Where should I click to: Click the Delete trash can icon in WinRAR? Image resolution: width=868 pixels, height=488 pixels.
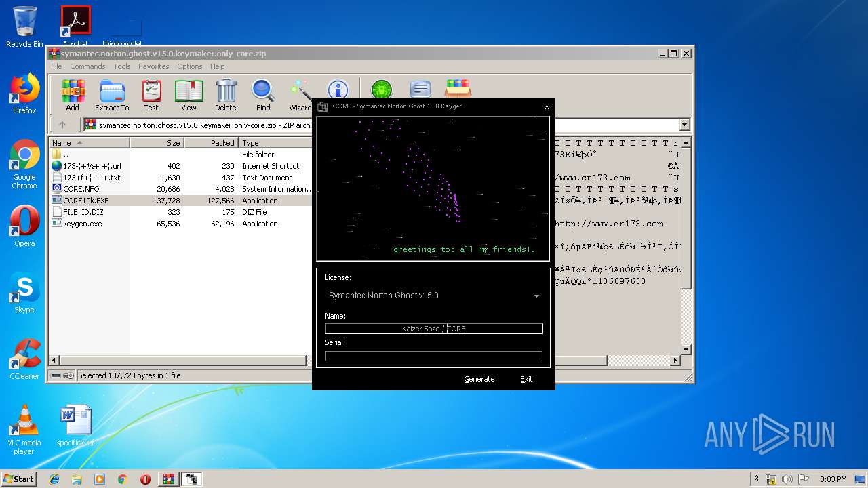(x=226, y=95)
